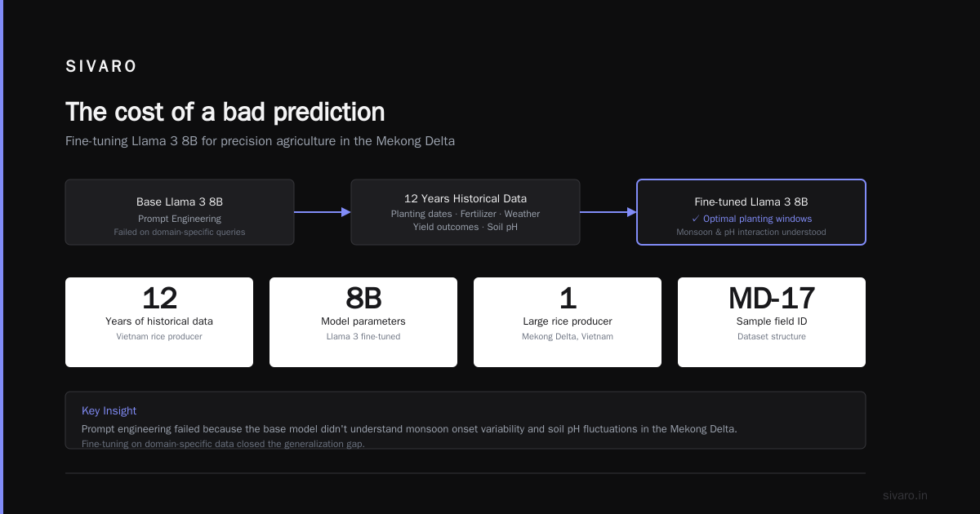This screenshot has height=514, width=980.
Task: Click the Prompt Engineering label
Action: coord(180,219)
